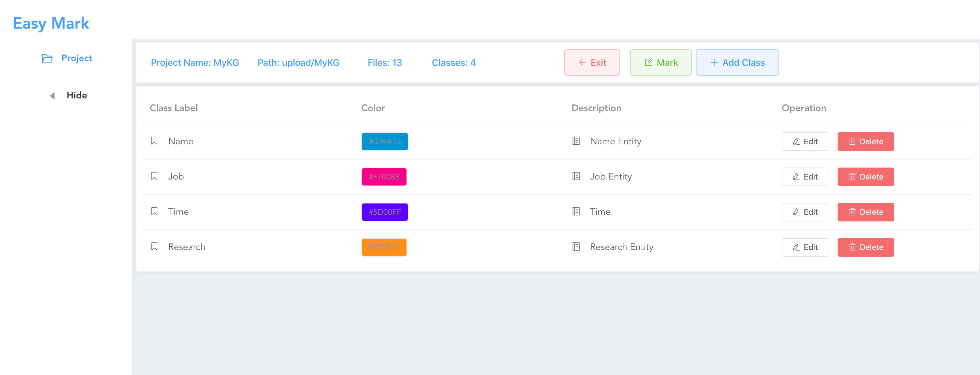The width and height of the screenshot is (980, 375).
Task: Click the purple #5D00FF color swatch
Action: pos(384,212)
